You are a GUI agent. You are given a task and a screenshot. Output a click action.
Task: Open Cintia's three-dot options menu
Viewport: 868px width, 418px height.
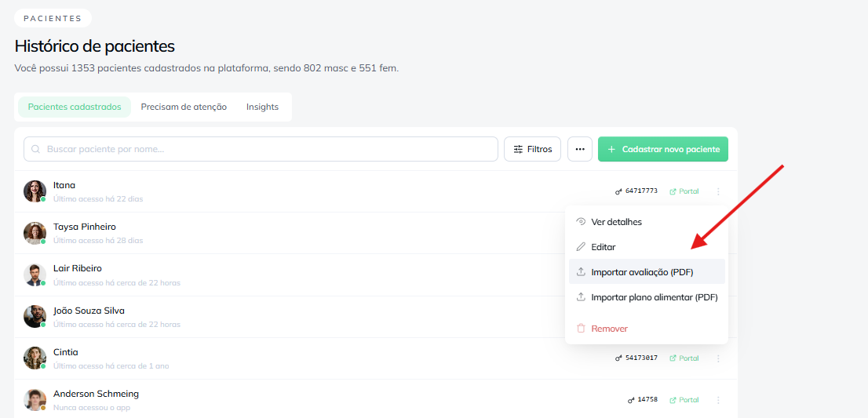pyautogui.click(x=718, y=358)
